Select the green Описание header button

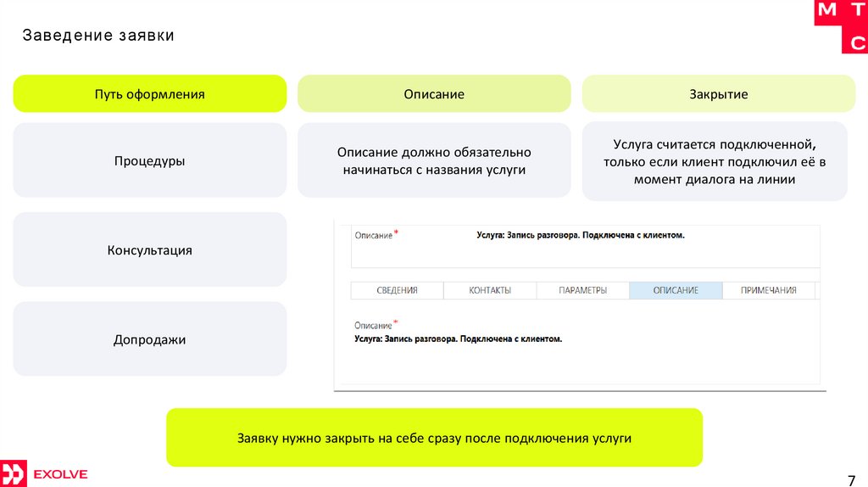click(x=434, y=93)
